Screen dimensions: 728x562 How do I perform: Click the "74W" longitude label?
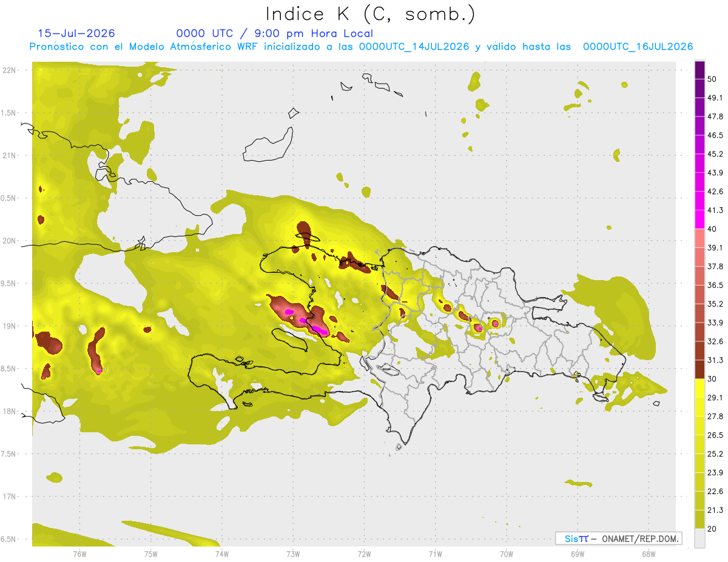tap(221, 554)
